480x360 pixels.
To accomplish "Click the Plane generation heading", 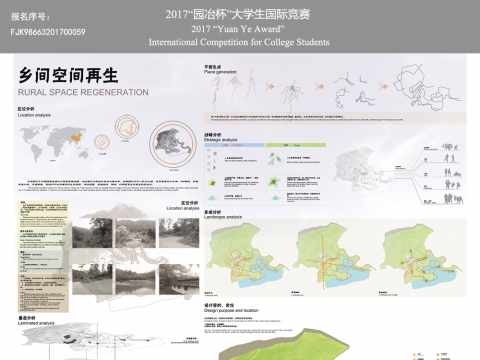I will (220, 72).
